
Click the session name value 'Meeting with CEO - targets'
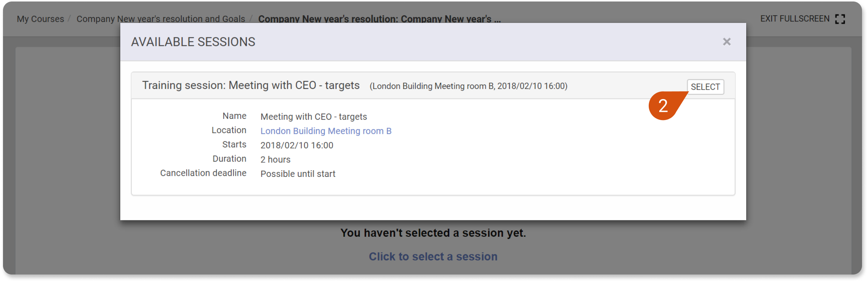[x=314, y=117]
